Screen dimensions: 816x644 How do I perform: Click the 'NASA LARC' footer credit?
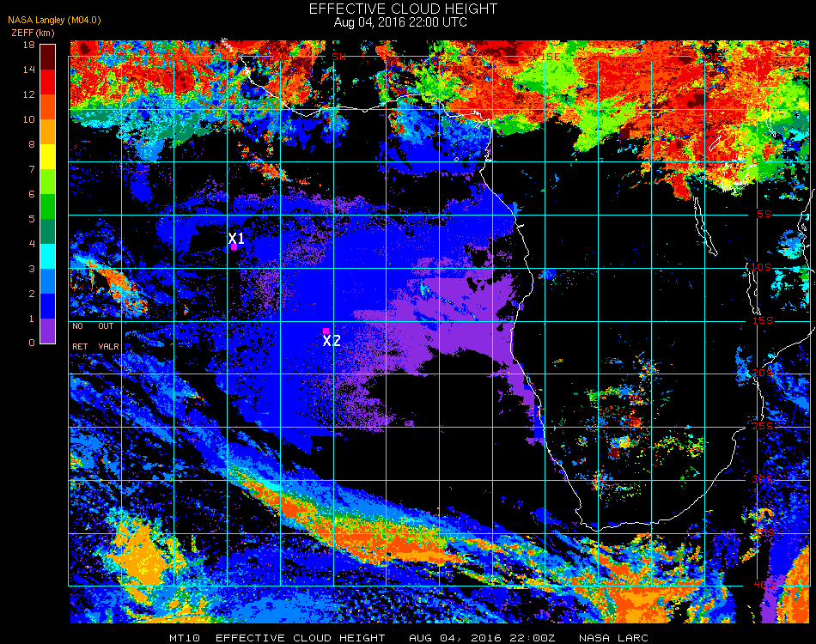[x=613, y=638]
